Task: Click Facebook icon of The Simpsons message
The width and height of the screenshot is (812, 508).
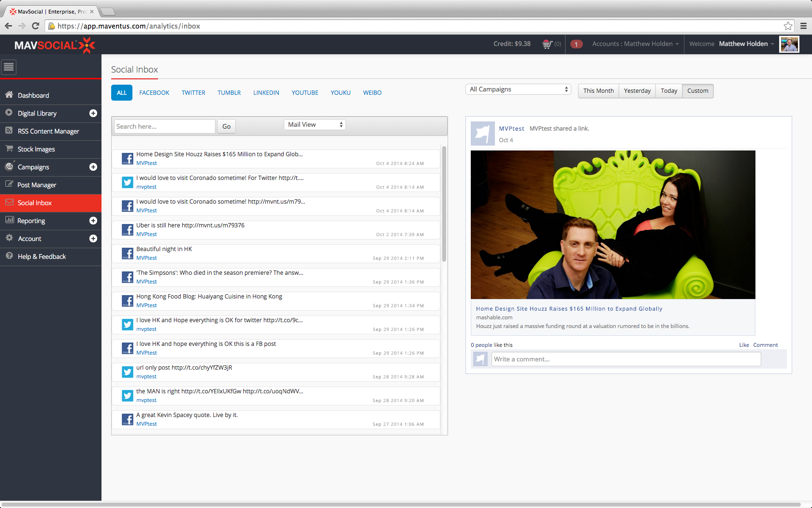Action: coord(128,277)
